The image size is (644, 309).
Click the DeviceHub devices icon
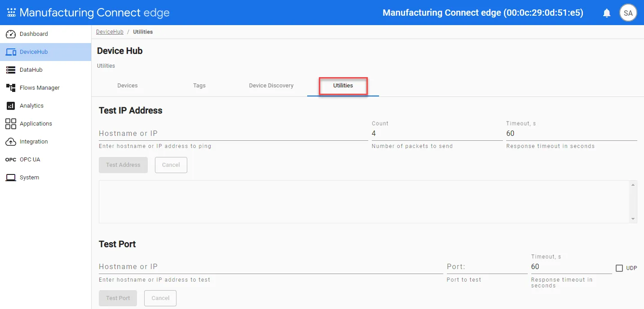tap(11, 52)
